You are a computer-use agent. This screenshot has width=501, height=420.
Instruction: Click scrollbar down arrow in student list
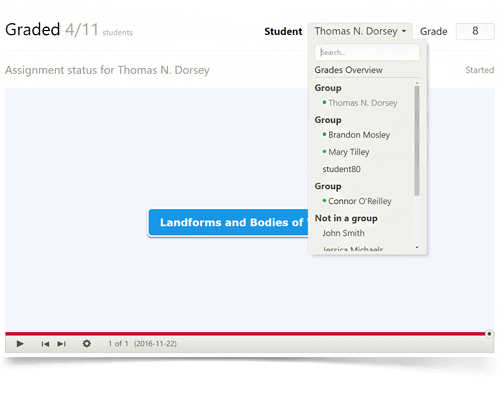[x=417, y=247]
